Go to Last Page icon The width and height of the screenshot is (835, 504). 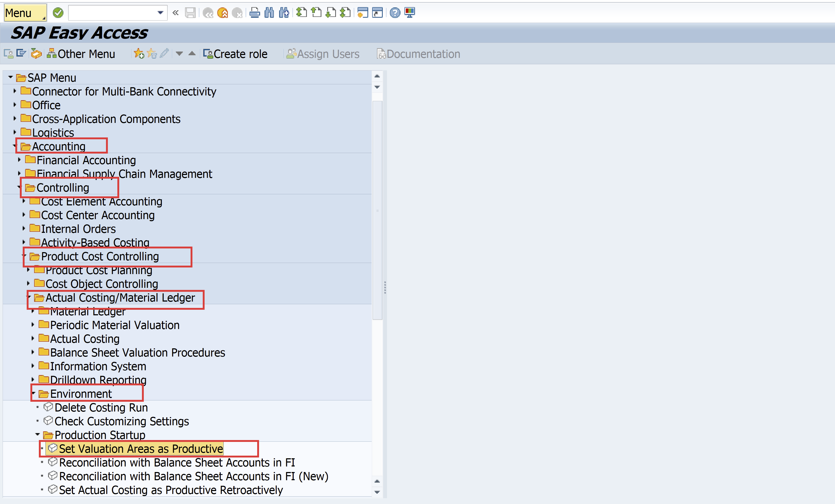point(345,13)
